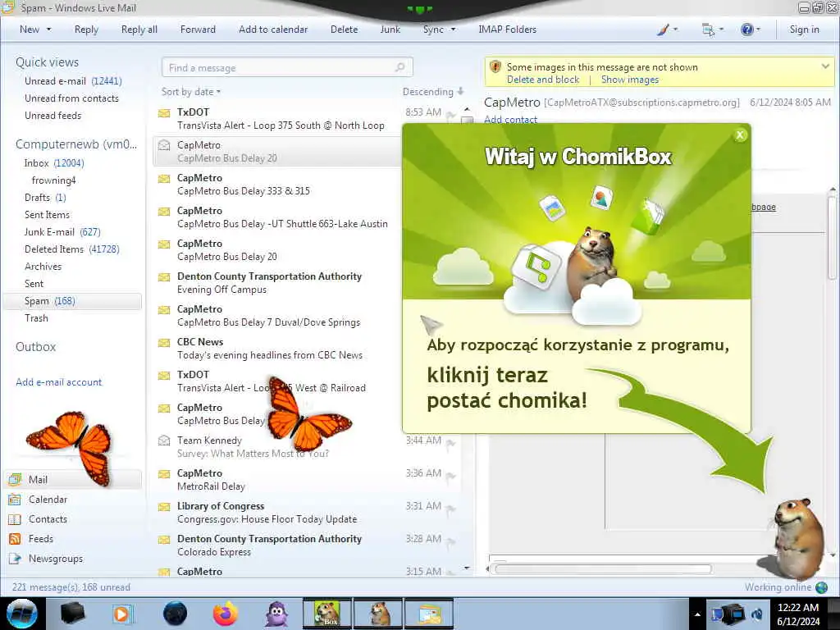Open the Feeds RSS icon
840x630 pixels.
pos(15,539)
